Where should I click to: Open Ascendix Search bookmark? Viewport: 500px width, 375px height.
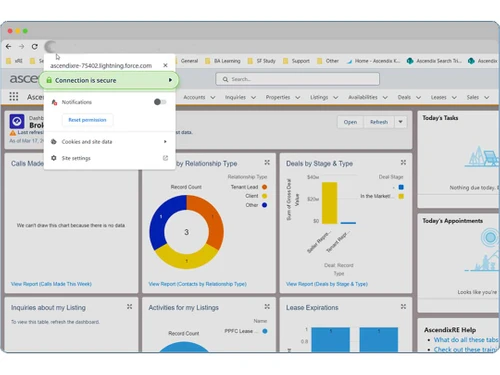(x=434, y=61)
